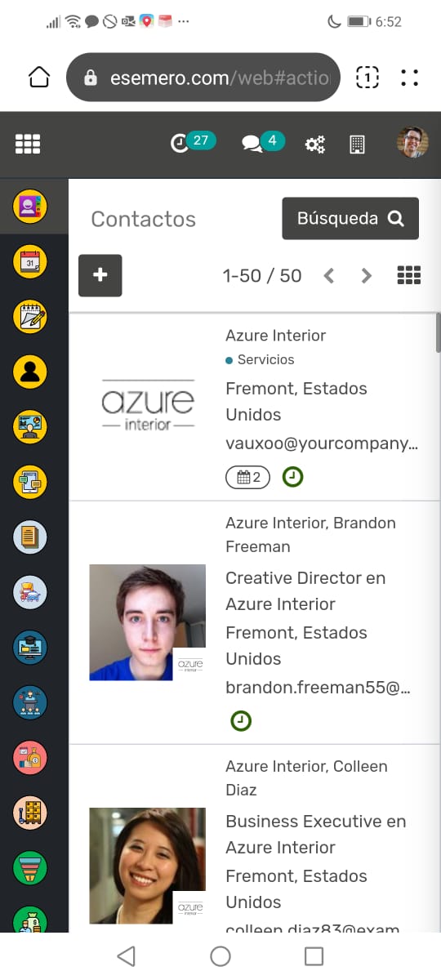
Task: Open Colleen Diaz's contact photo
Action: point(147,866)
